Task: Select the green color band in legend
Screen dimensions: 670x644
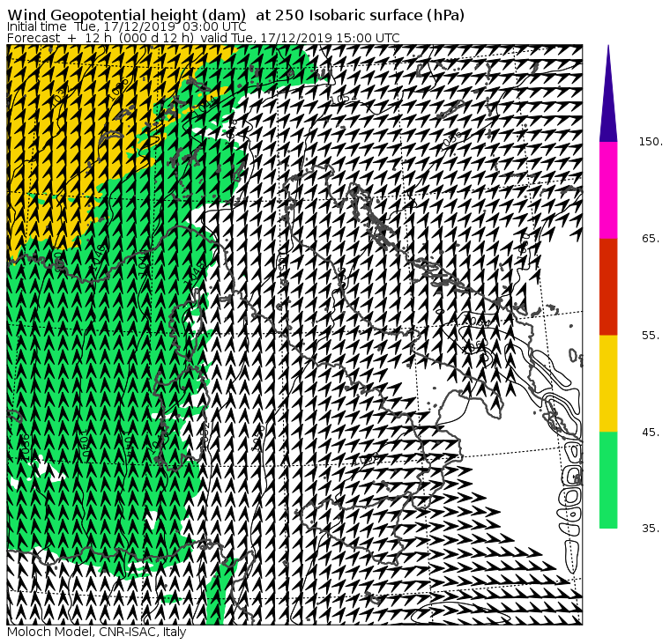Action: [608, 480]
